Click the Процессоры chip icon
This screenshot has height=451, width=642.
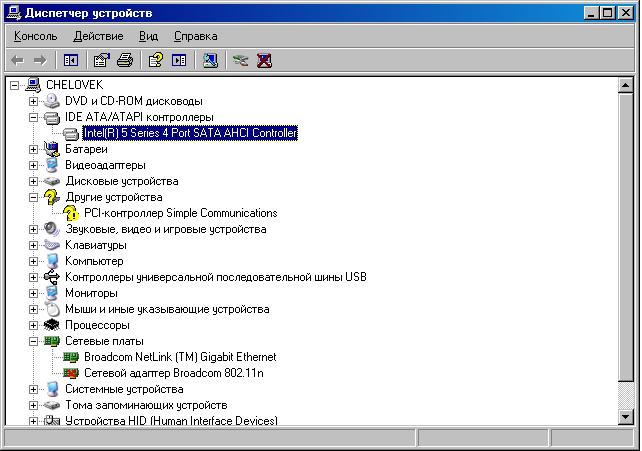coord(52,325)
